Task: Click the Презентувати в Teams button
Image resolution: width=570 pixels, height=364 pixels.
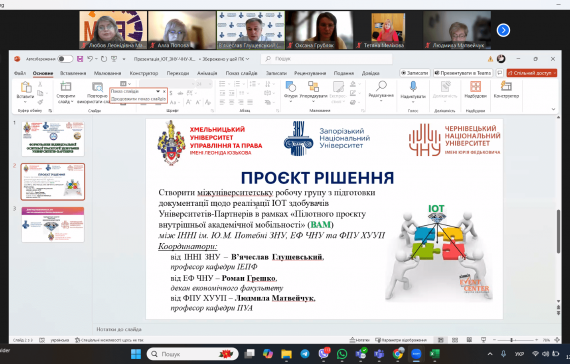Action: (x=463, y=73)
